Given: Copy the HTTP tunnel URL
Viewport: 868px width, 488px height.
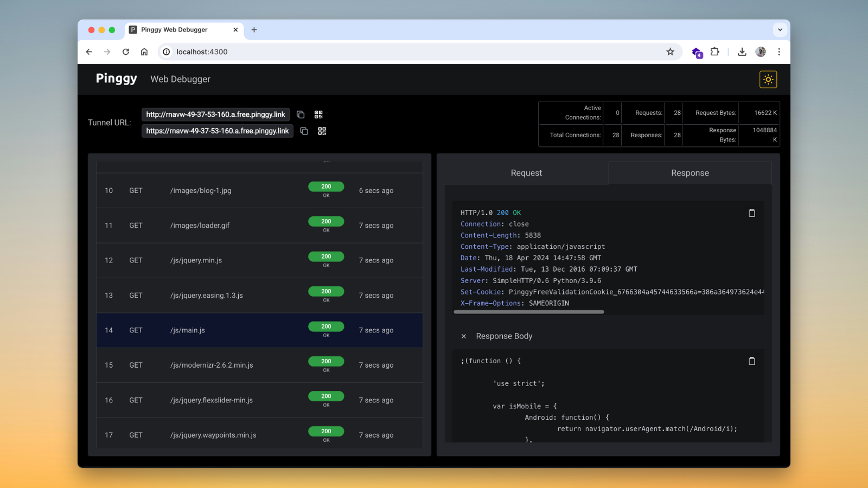Looking at the screenshot, I should pyautogui.click(x=301, y=114).
